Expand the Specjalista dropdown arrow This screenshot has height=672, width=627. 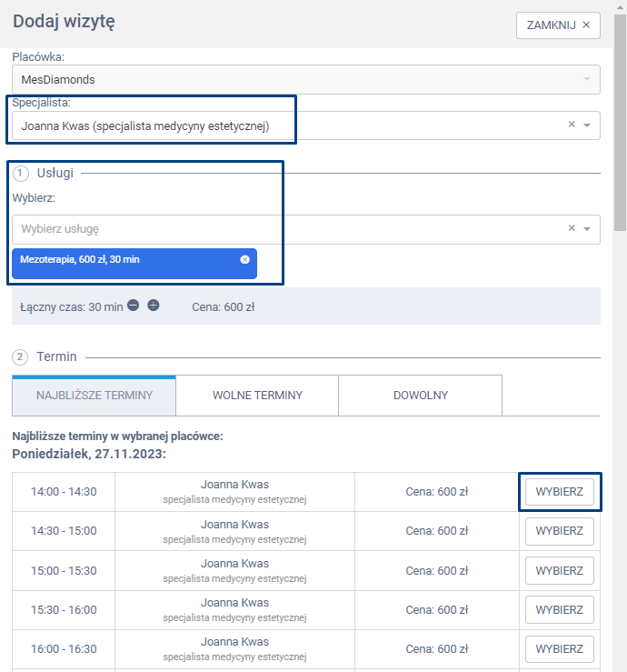click(x=587, y=125)
